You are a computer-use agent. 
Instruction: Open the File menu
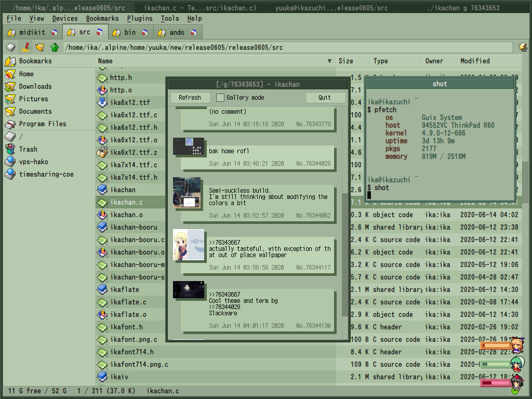tap(14, 18)
